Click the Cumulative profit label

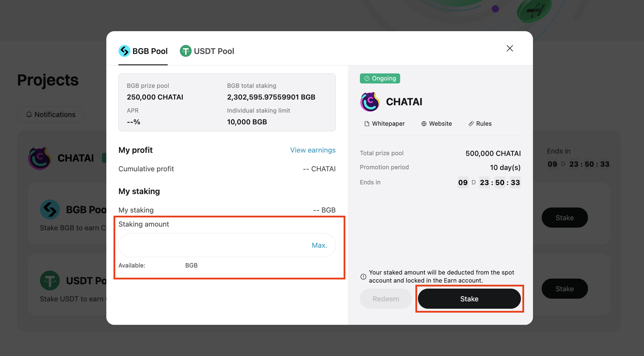click(146, 169)
